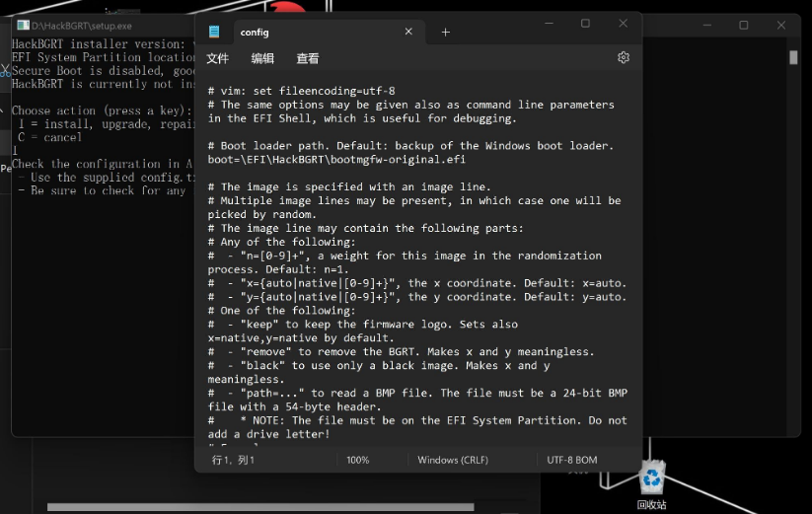Click the boot= path line in the editor
The image size is (812, 514).
pos(335,160)
